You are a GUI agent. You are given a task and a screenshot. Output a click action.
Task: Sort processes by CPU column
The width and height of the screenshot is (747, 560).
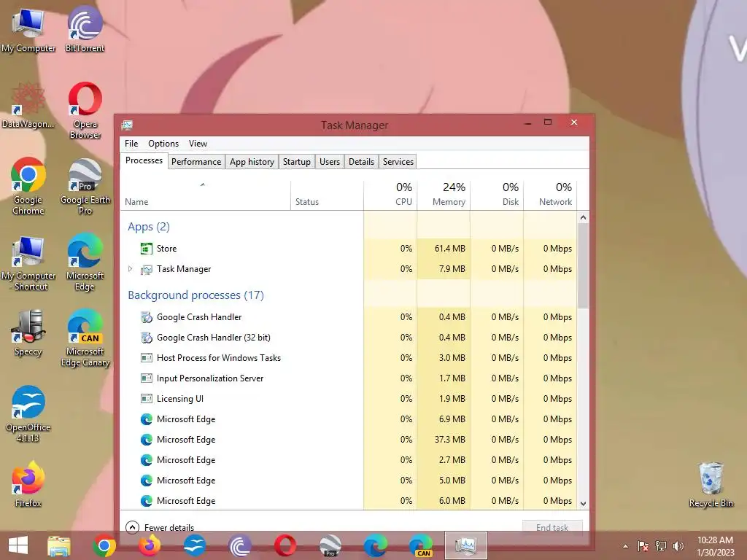(x=391, y=195)
